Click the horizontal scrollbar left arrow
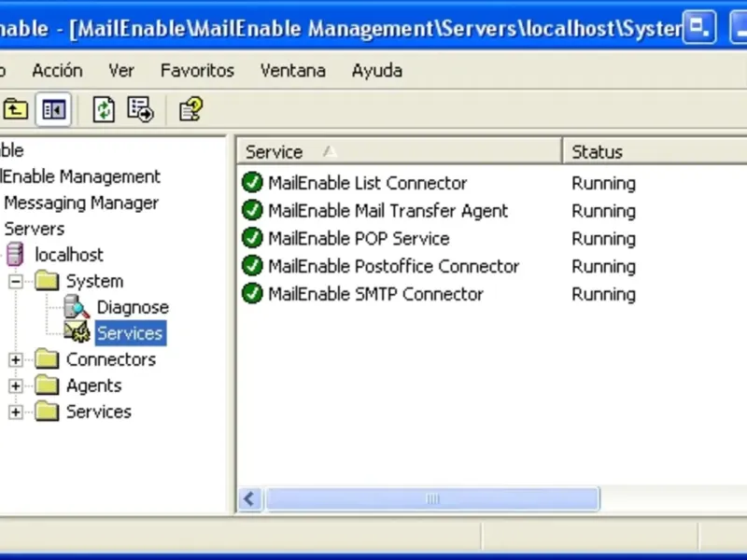The height and width of the screenshot is (560, 747). tap(249, 499)
